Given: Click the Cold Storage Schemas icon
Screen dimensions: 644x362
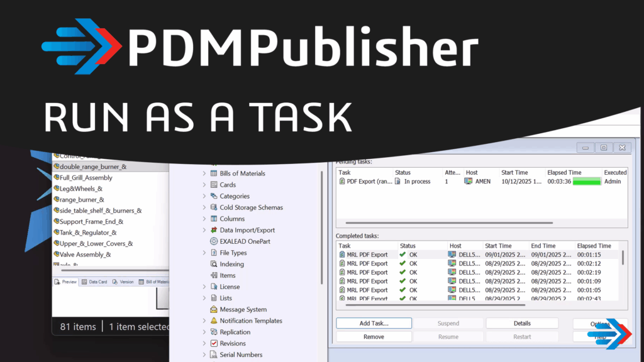Looking at the screenshot, I should (x=214, y=207).
